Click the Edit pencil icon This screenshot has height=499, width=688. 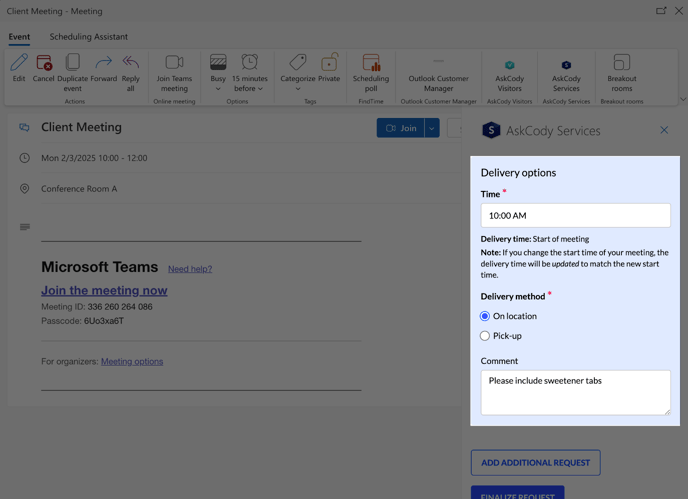tap(19, 62)
